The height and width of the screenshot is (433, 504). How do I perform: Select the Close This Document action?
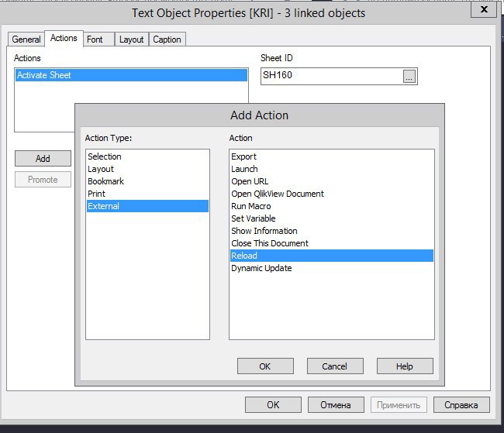332,243
